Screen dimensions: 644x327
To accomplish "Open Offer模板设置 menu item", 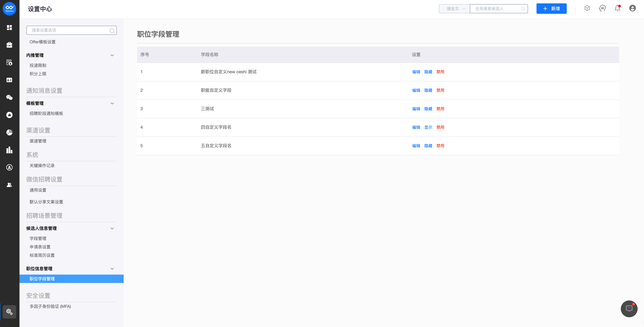I will (x=42, y=42).
